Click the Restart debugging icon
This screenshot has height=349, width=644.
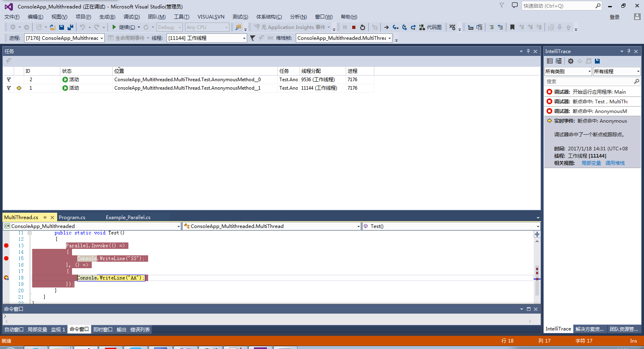363,27
